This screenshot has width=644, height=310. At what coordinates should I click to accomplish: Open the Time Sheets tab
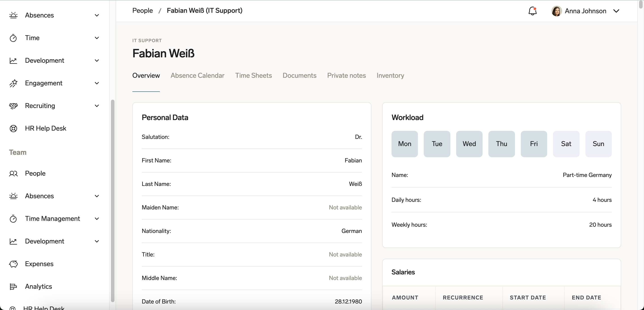coord(253,75)
